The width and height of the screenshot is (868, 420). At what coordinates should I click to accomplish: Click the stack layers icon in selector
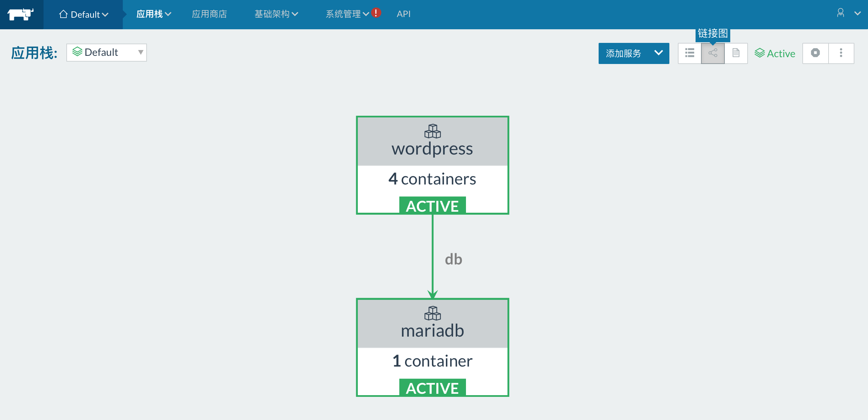click(77, 52)
